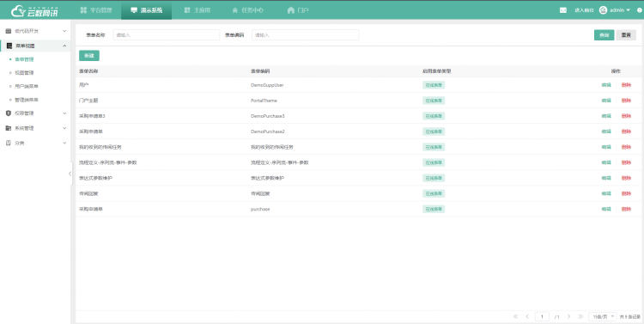The height and width of the screenshot is (324, 644).
Task: Edit the purchase row
Action: (x=606, y=209)
